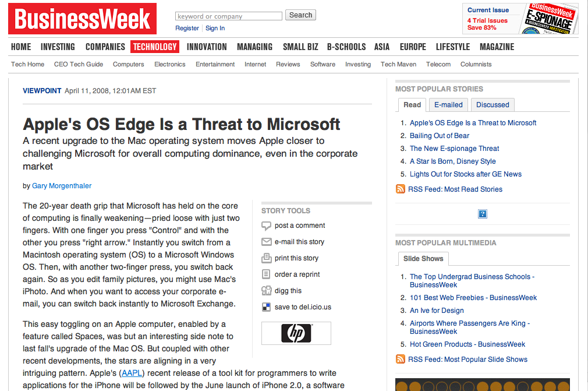Viewport: 588px width, 391px height.
Task: Click the post a comment speech bubble icon
Action: click(266, 226)
